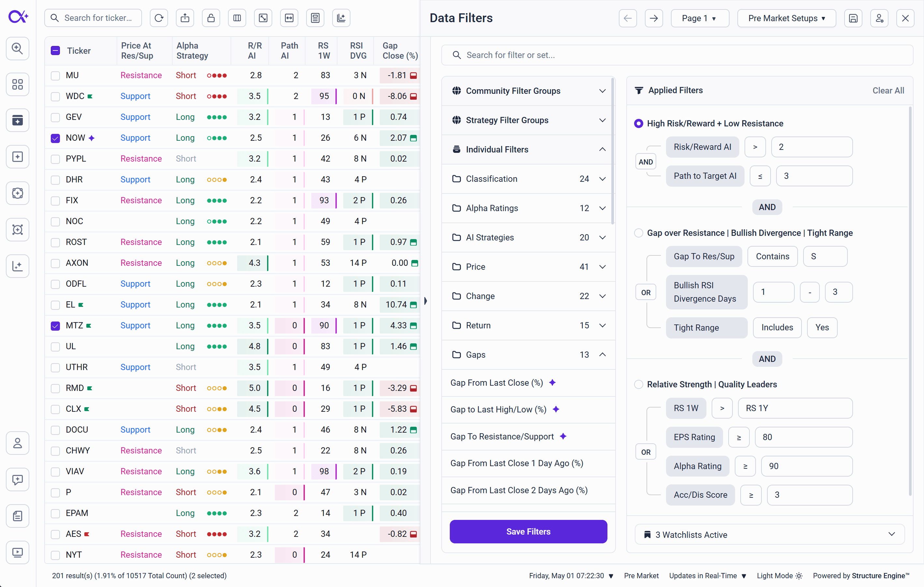Image resolution: width=924 pixels, height=587 pixels.
Task: Click the user settings icon in Data Filters
Action: click(x=879, y=18)
